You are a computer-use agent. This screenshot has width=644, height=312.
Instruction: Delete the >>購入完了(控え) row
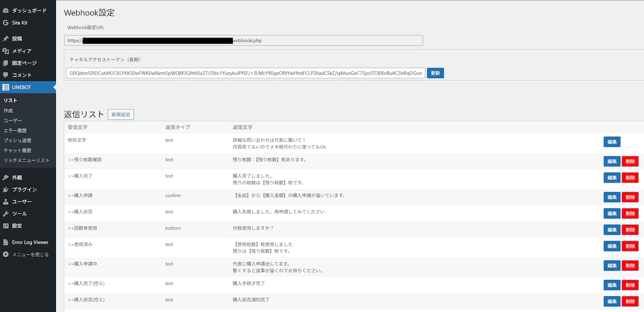(630, 285)
